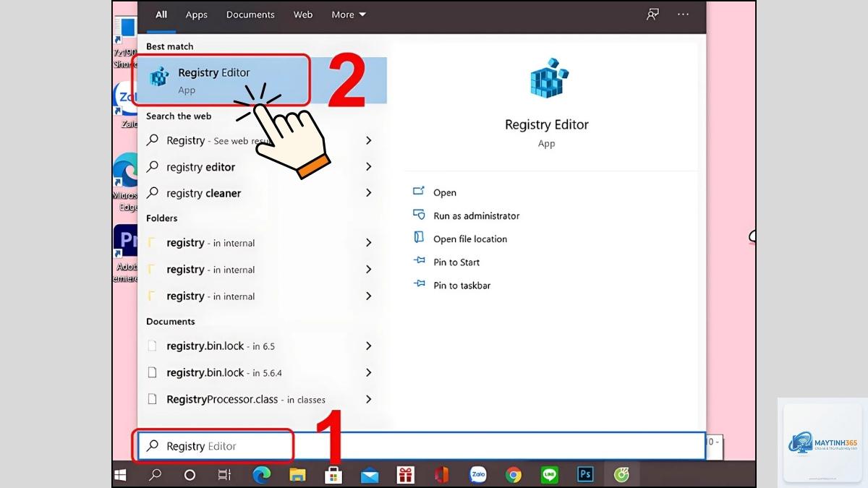Click Adobe Premiere desktop shortcut
The height and width of the screenshot is (488, 868).
tap(125, 253)
